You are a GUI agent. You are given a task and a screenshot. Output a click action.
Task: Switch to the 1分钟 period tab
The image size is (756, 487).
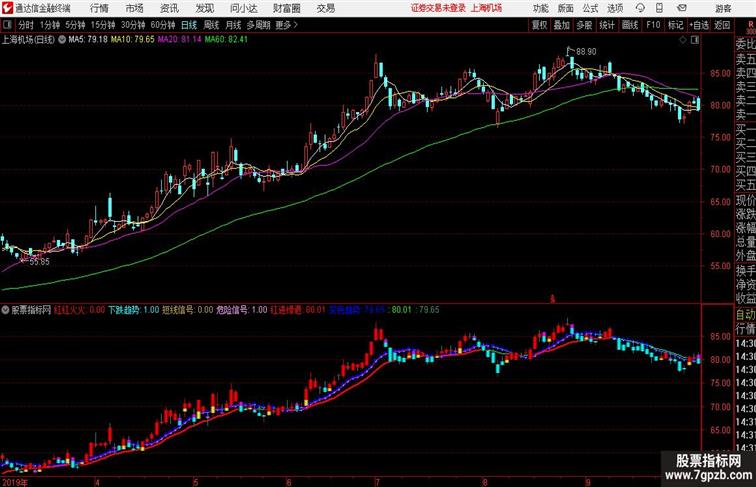point(50,25)
